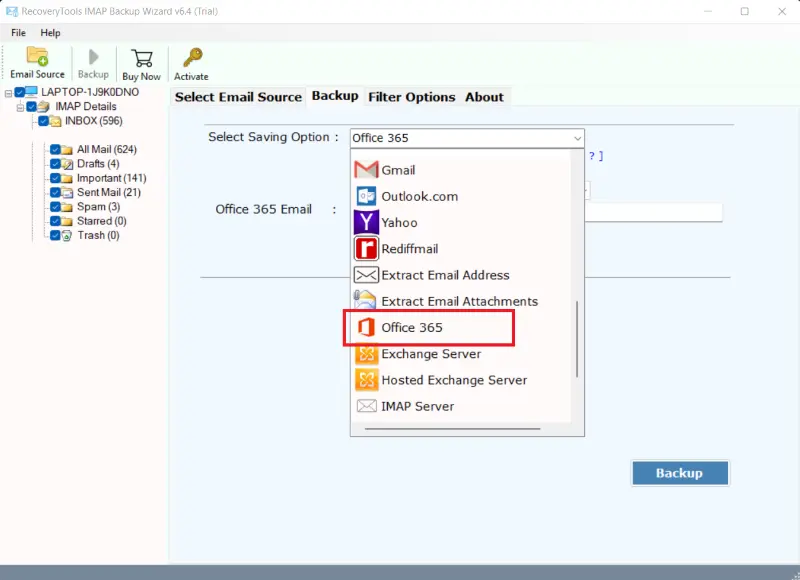Choose Extract Email Attachments option

tap(459, 301)
